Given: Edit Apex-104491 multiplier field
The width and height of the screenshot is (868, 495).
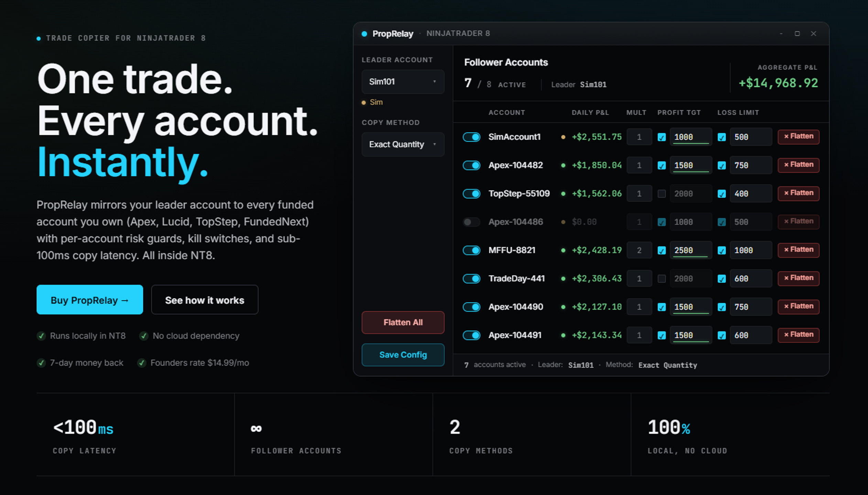Looking at the screenshot, I should pos(639,335).
